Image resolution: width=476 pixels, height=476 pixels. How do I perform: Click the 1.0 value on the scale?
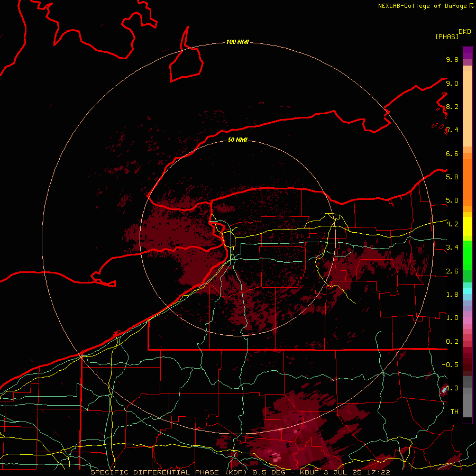[452, 317]
